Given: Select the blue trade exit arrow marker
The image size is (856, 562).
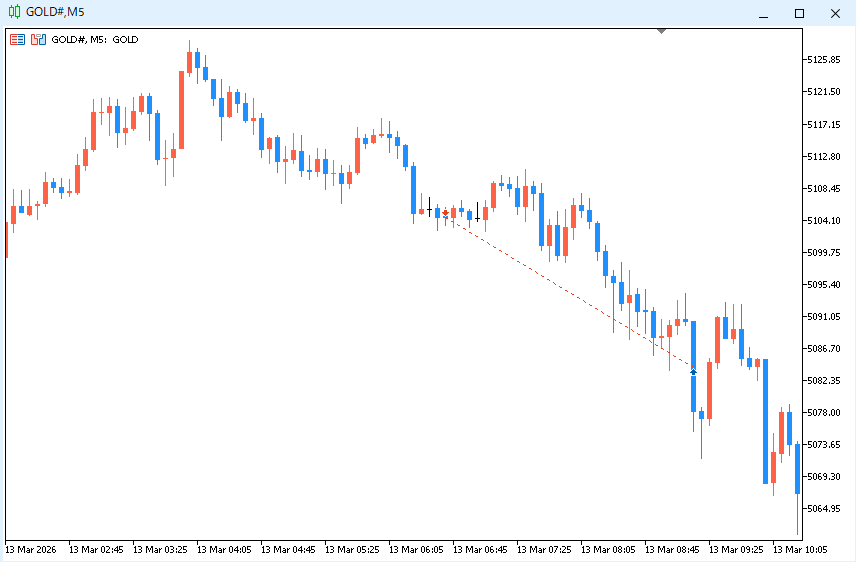Looking at the screenshot, I should pyautogui.click(x=693, y=371).
